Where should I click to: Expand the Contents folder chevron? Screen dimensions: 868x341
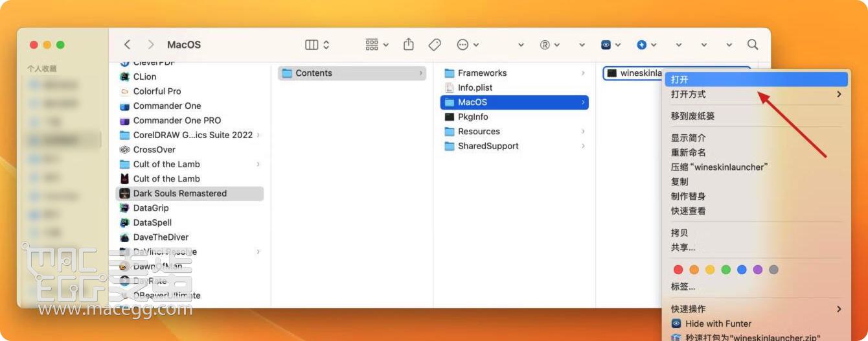[421, 73]
